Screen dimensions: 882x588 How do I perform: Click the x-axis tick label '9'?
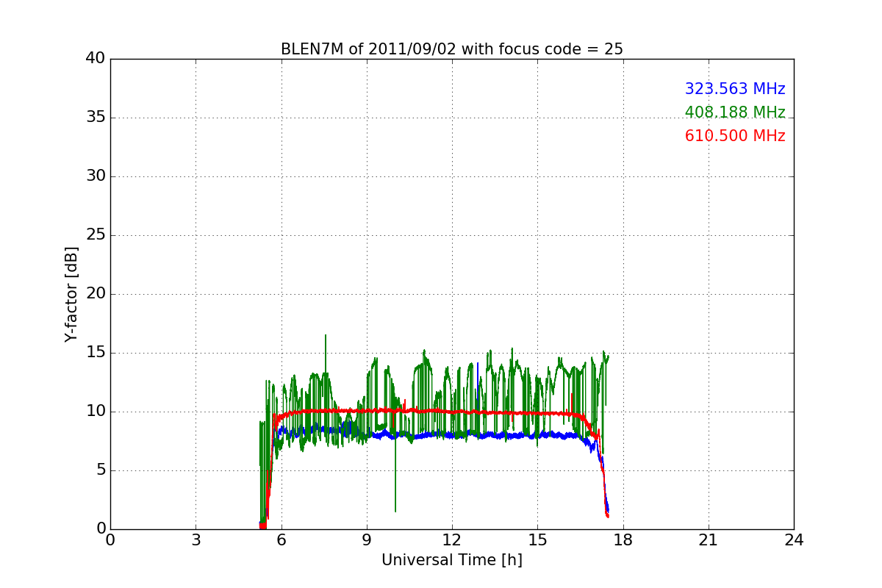coord(367,539)
